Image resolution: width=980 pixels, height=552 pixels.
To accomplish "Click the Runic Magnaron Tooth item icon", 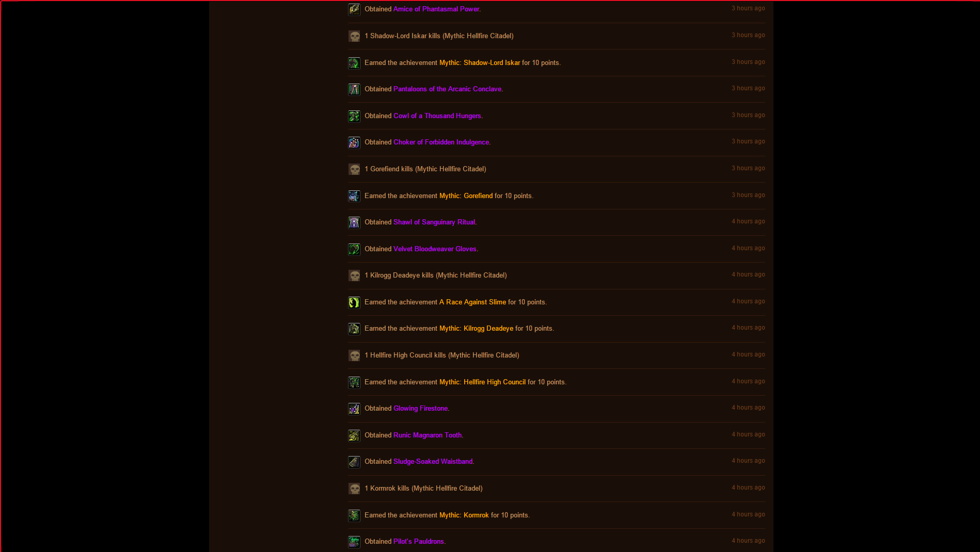I will [354, 435].
